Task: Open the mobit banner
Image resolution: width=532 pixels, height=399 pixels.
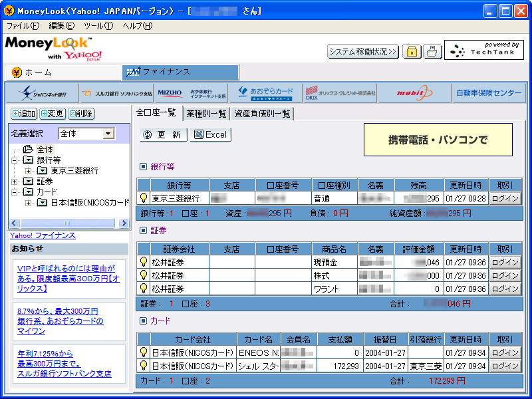Action: 414,93
